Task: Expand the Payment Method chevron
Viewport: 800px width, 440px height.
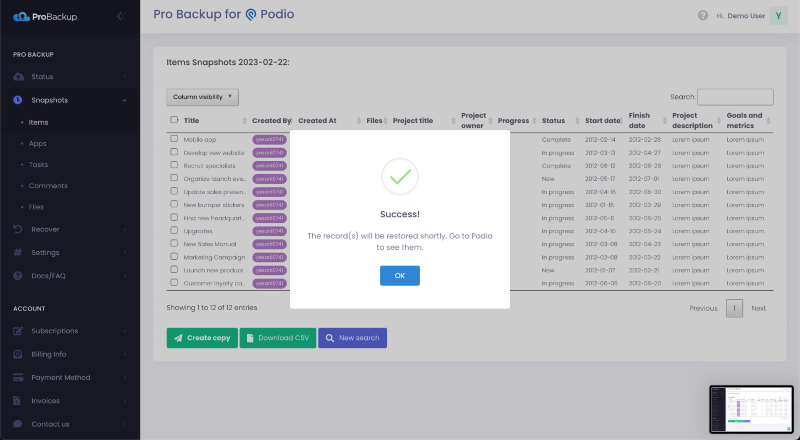Action: click(125, 378)
